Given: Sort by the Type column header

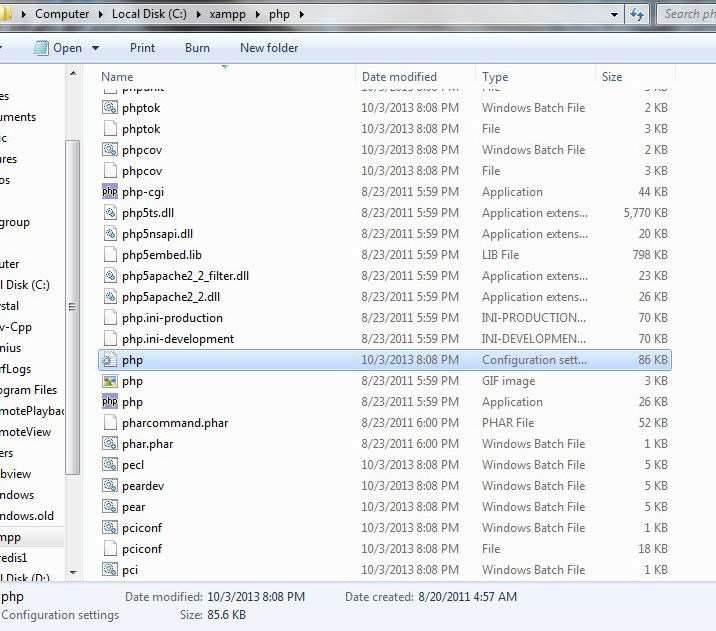Looking at the screenshot, I should (495, 77).
